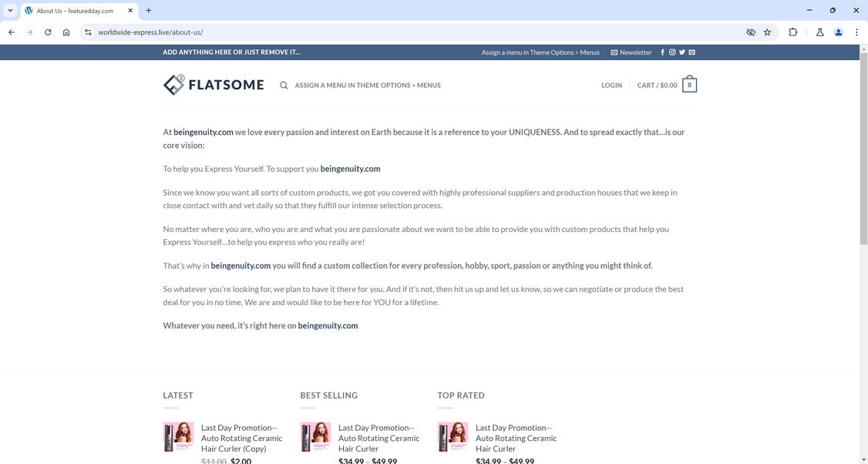868x464 pixels.
Task: Open the Chrome three-dot menu
Action: [856, 32]
